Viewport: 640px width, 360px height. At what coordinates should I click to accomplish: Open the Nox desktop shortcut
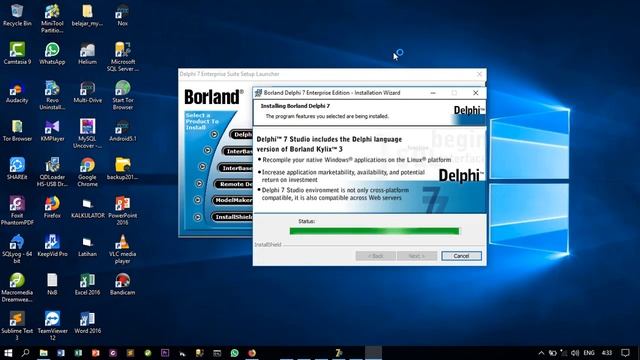(122, 15)
